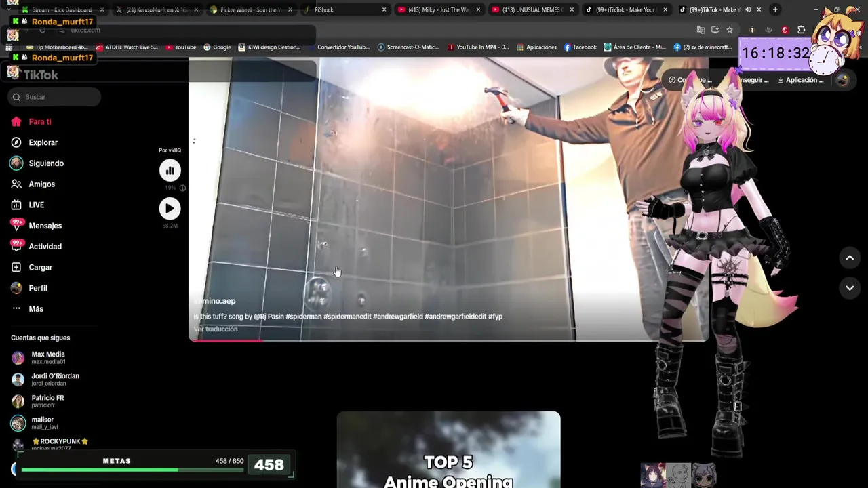Viewport: 868px width, 488px height.
Task: Open the #andrewgarfield hashtag
Action: pos(398,317)
